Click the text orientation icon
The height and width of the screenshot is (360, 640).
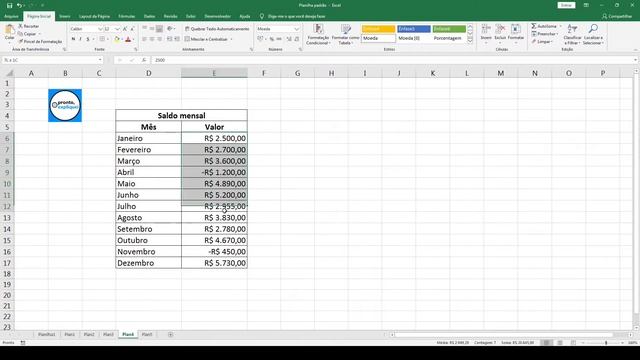pos(170,29)
